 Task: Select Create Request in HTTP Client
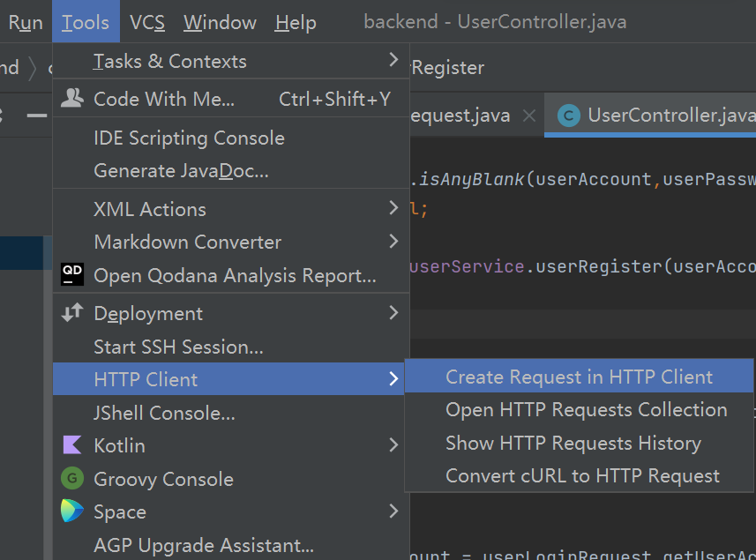pos(579,377)
